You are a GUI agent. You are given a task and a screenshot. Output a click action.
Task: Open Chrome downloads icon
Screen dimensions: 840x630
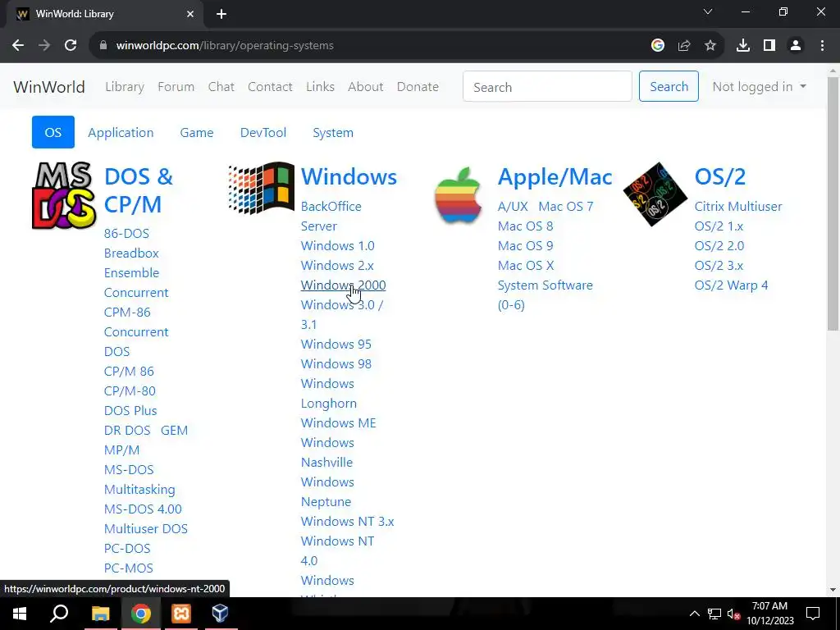pyautogui.click(x=743, y=46)
